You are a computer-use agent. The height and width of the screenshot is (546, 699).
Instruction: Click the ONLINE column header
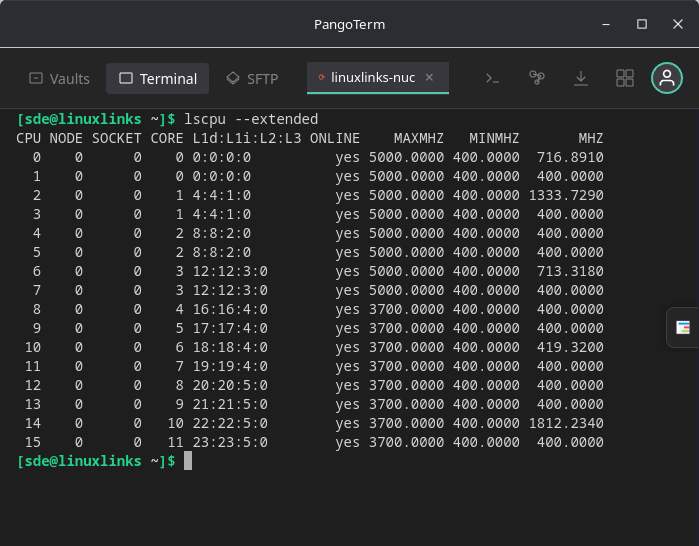[x=335, y=139]
